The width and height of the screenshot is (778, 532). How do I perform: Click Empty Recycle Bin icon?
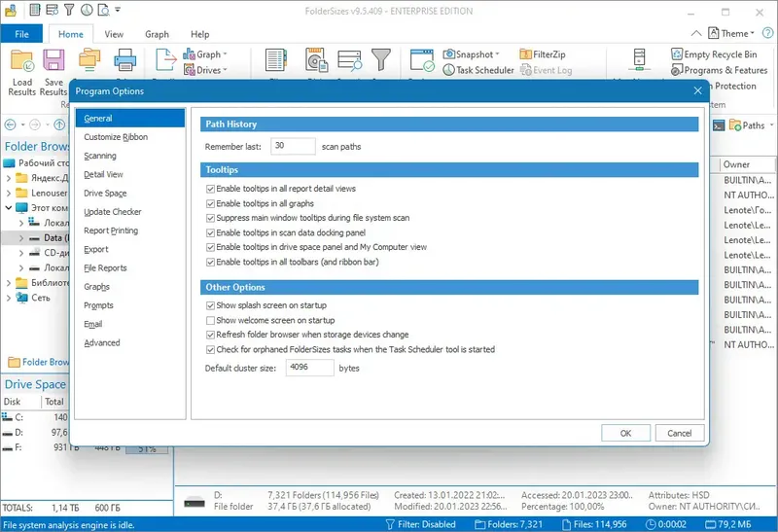pos(677,54)
